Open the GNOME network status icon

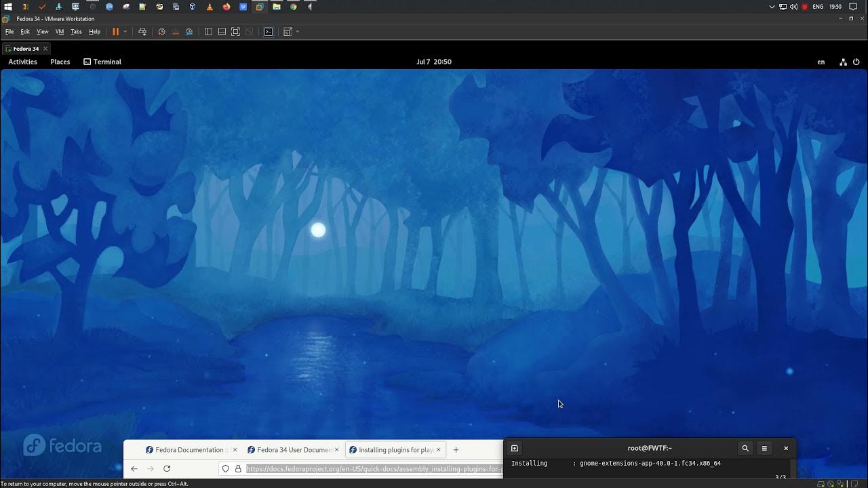point(843,62)
